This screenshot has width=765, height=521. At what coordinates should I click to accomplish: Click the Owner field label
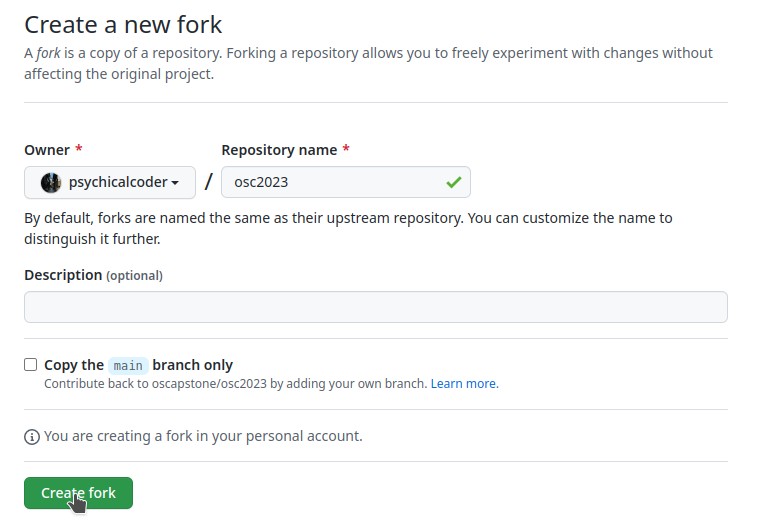(x=47, y=150)
